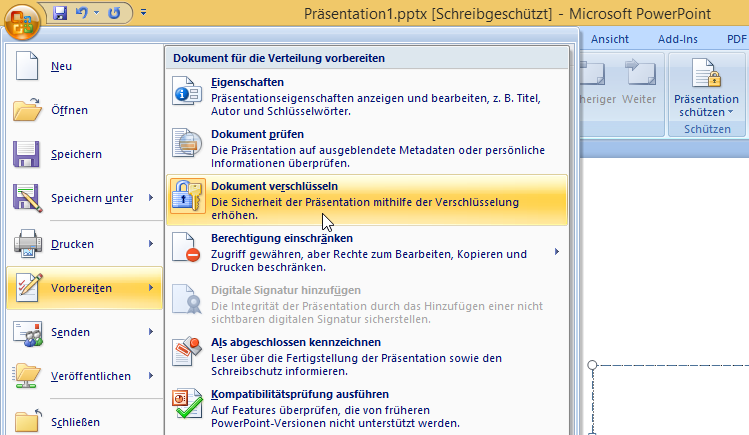749x435 pixels.
Task: Choose Kompatibilitätsprüfung ausführen
Action: pos(367,408)
